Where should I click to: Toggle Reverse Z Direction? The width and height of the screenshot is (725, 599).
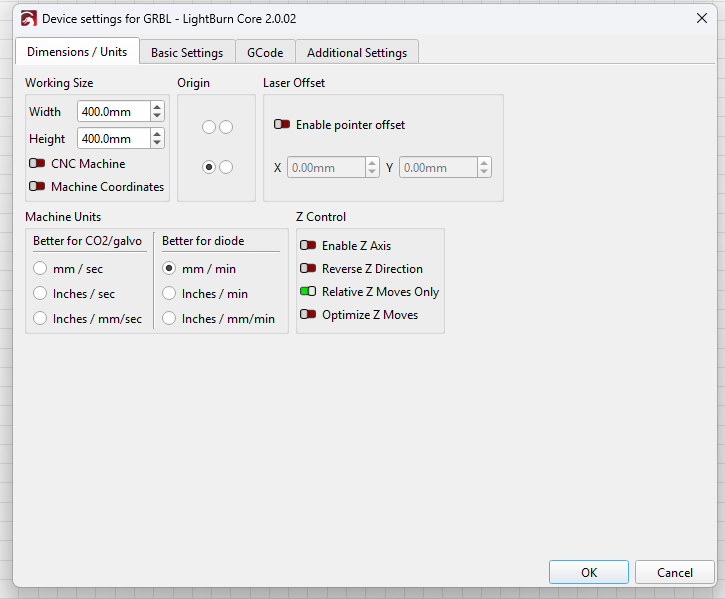pyautogui.click(x=308, y=268)
